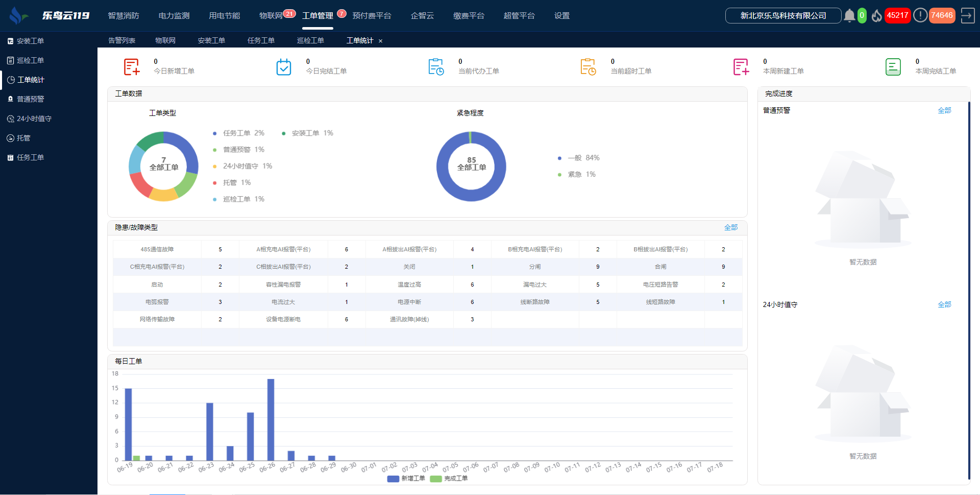Toggle 任务工单 legend in type chart
Viewport: 980px width, 495px height.
238,133
